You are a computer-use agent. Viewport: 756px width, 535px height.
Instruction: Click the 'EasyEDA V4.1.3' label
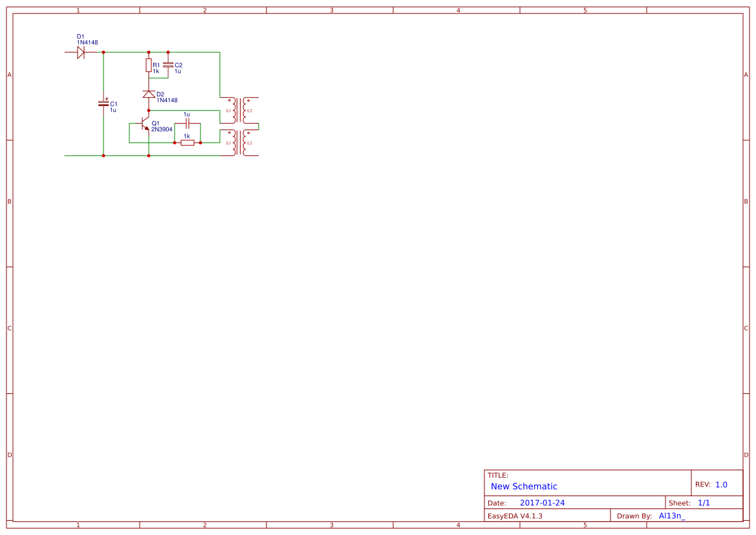515,516
